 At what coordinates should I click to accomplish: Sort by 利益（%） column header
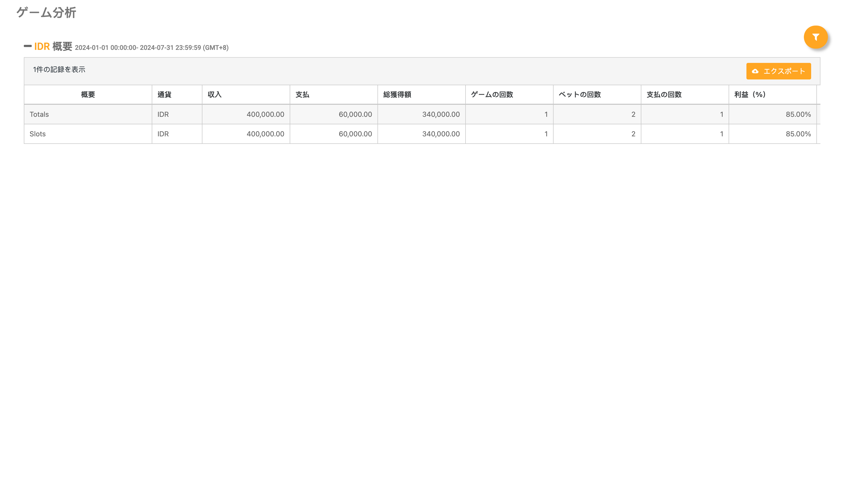coord(749,94)
